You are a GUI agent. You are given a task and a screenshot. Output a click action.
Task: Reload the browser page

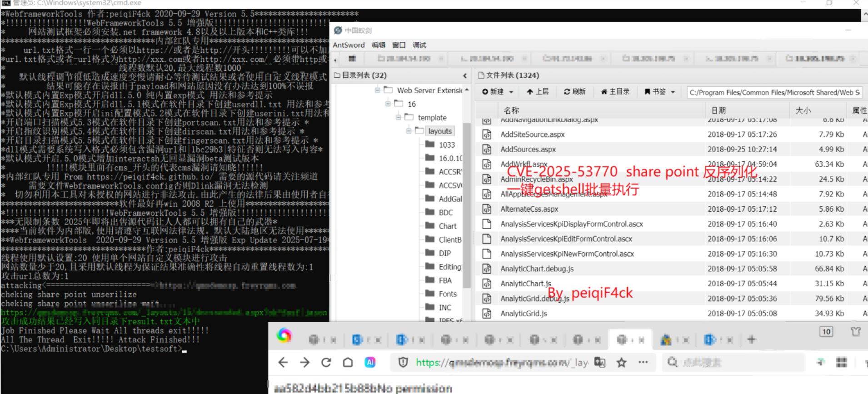coord(326,362)
